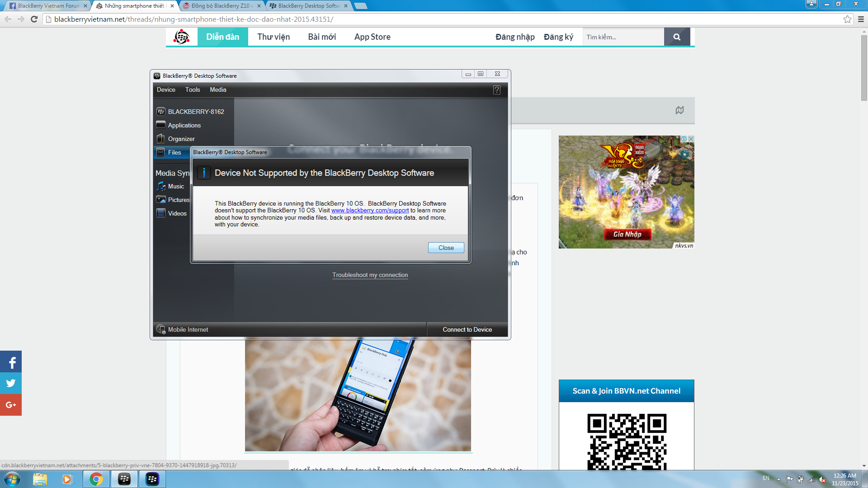This screenshot has height=488, width=868.
Task: Open Thư viện navigation item
Action: pyautogui.click(x=274, y=37)
